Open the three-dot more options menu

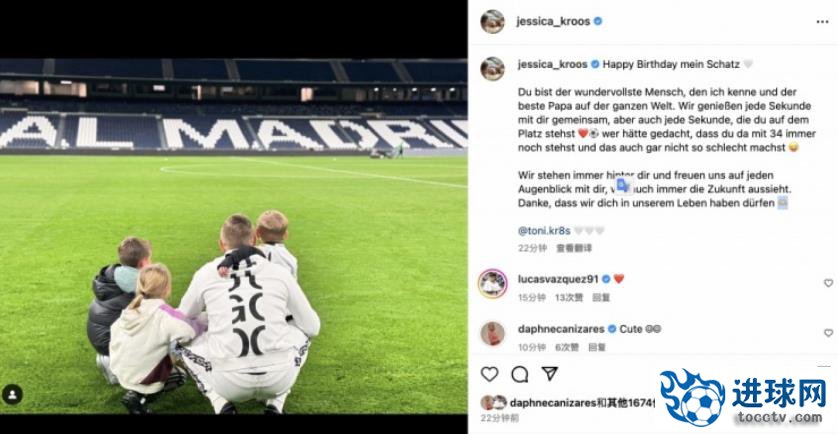point(822,22)
